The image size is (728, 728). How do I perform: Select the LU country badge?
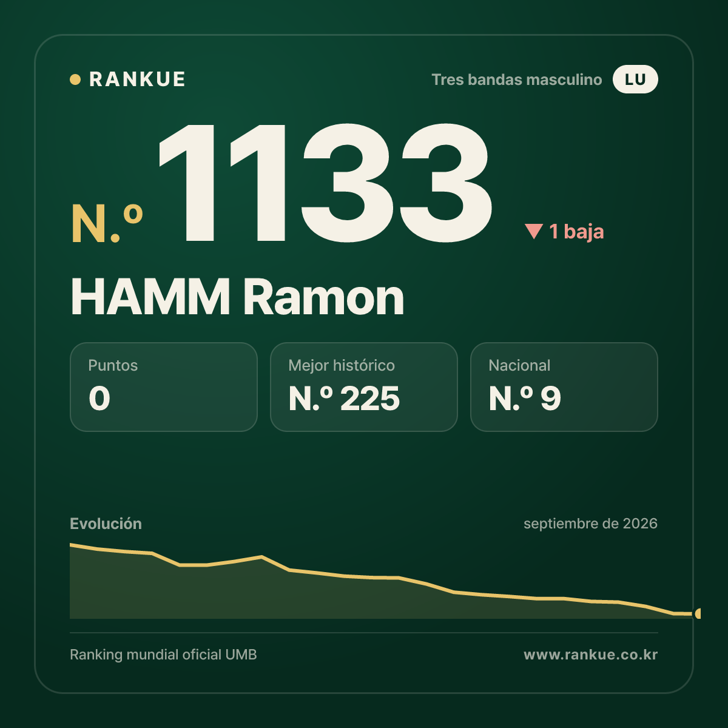(635, 79)
